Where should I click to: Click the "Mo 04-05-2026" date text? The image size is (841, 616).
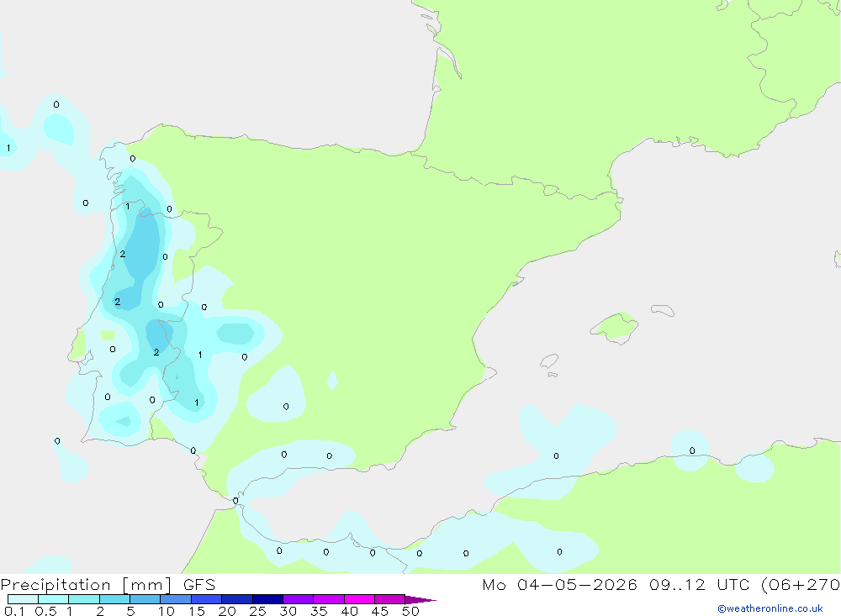[x=559, y=584]
